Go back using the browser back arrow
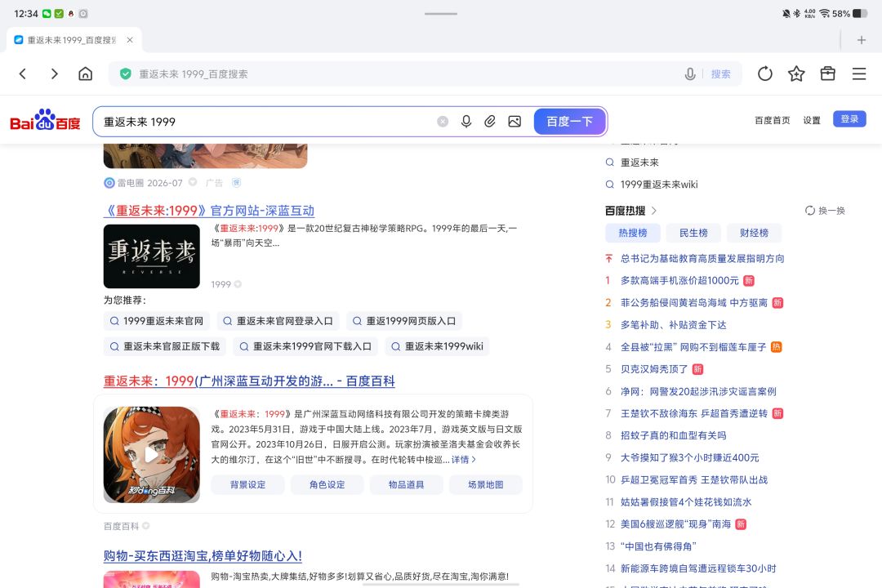Image resolution: width=882 pixels, height=588 pixels. [23, 73]
